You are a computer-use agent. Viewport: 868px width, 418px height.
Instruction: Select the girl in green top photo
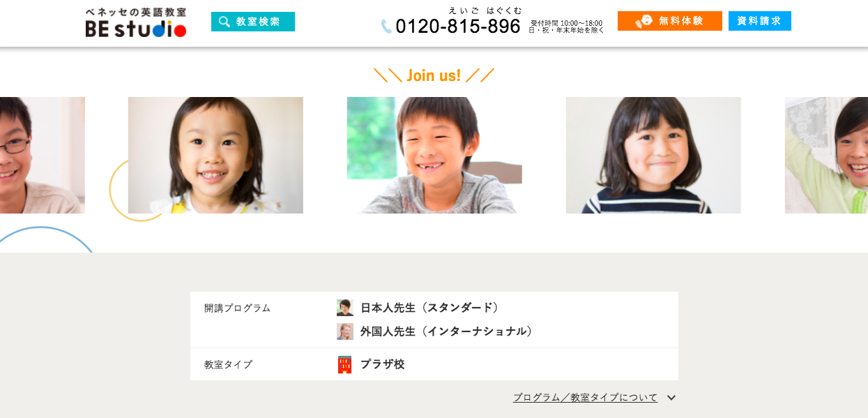[826, 155]
